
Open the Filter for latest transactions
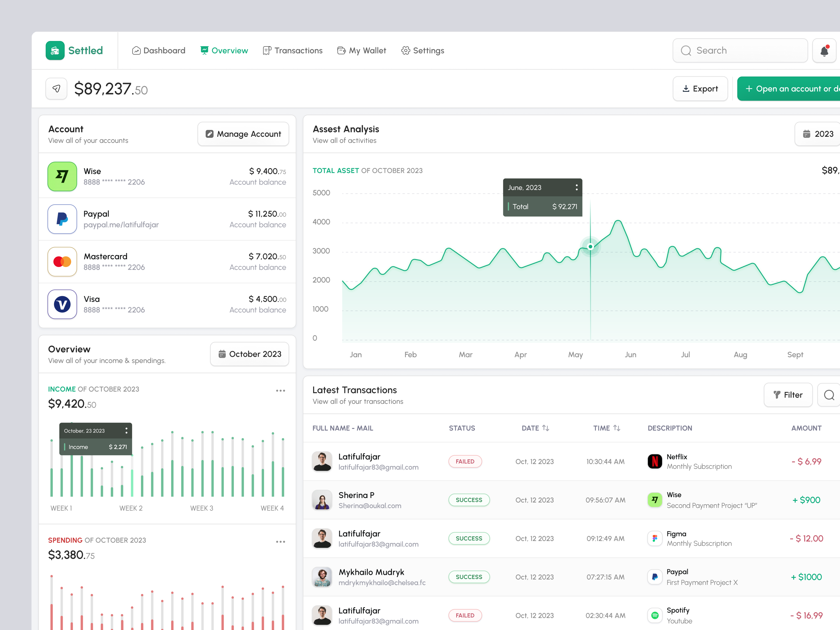pyautogui.click(x=788, y=395)
